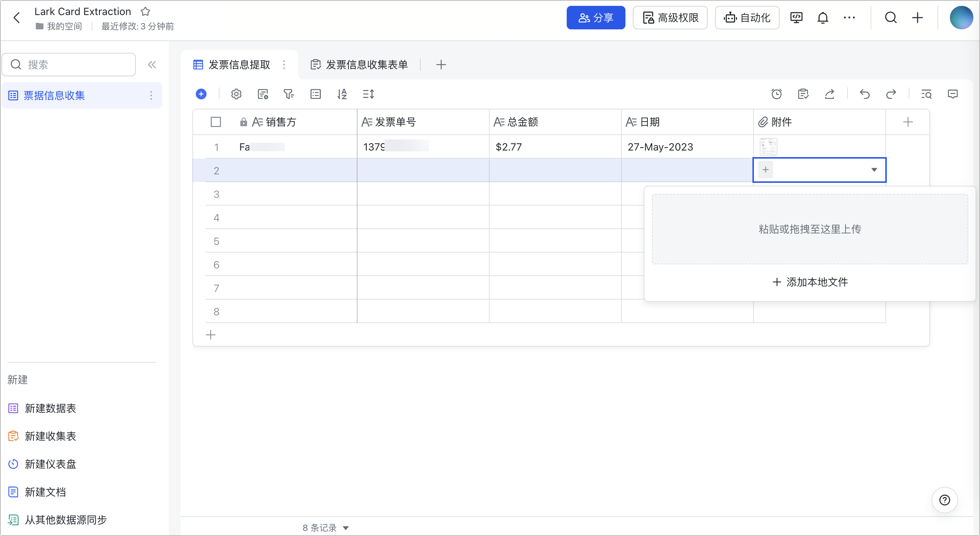
Task: Click the find records search icon
Action: click(x=926, y=94)
